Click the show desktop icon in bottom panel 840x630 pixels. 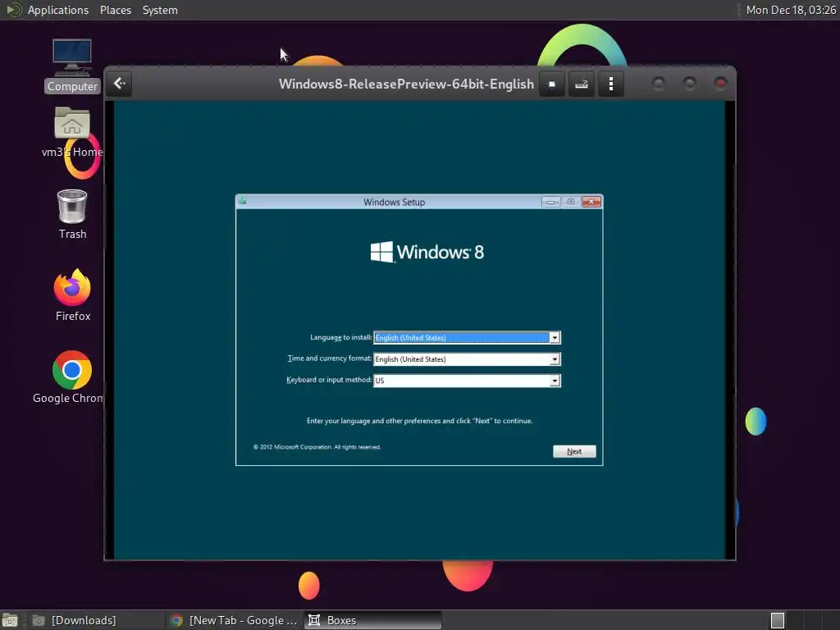[10, 620]
